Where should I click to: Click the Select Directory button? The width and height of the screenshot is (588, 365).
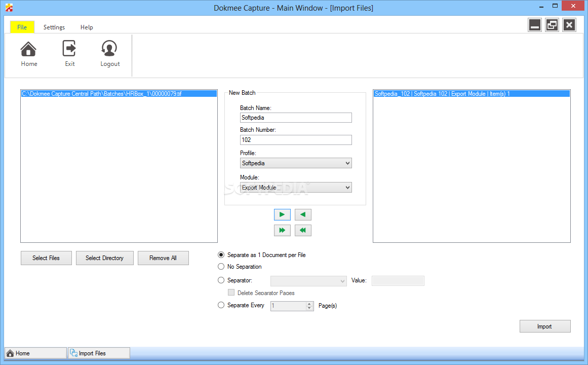point(105,258)
